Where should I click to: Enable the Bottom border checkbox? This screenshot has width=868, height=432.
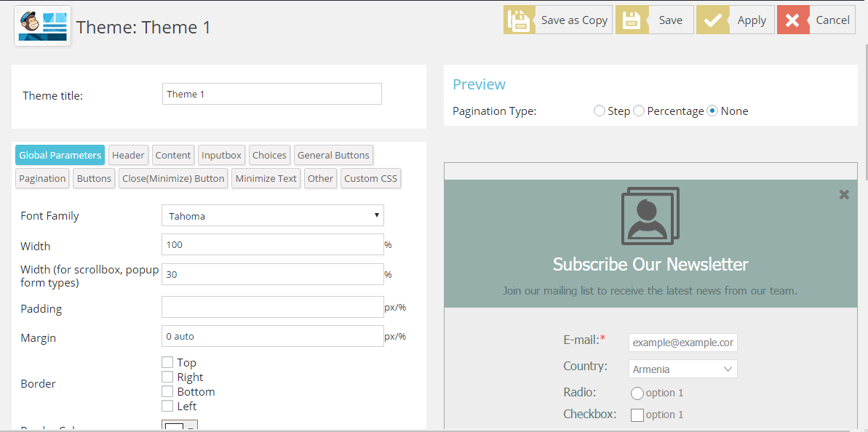(167, 391)
